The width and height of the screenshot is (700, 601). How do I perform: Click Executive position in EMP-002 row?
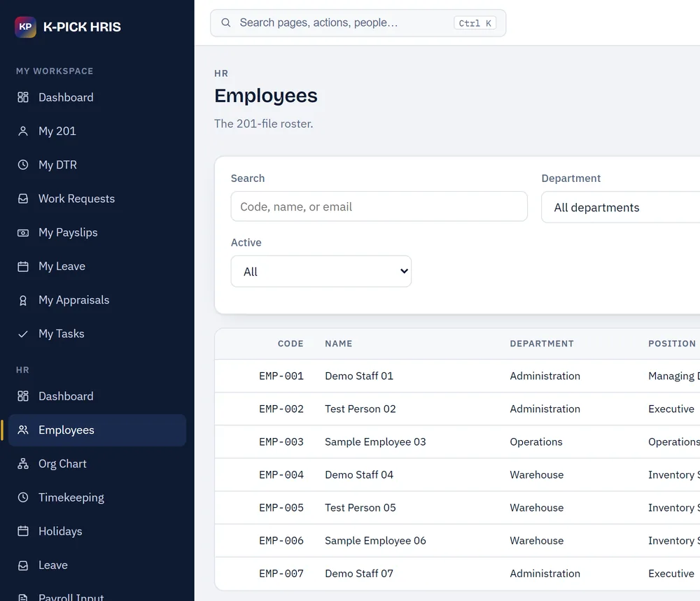[671, 409]
